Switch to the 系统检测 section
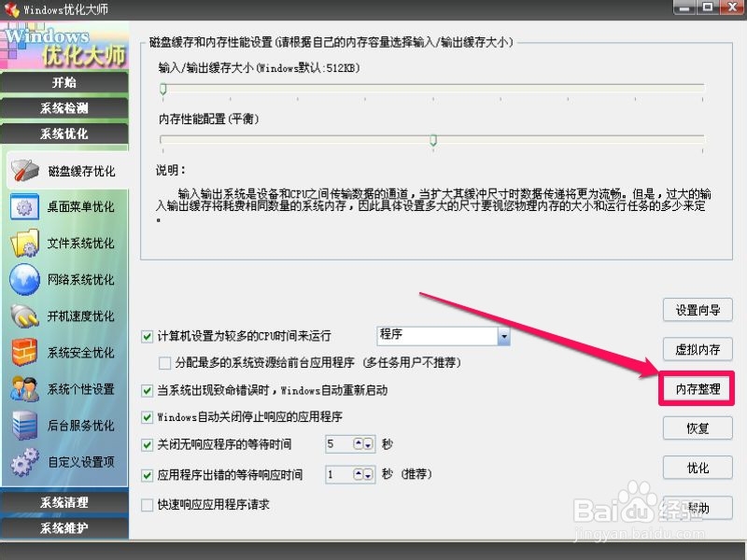This screenshot has height=560, width=747. (x=64, y=108)
